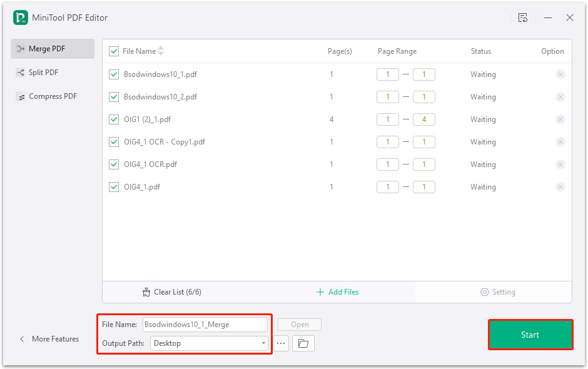Minimize the MiniTool PDF Editor window
Image resolution: width=588 pixels, height=369 pixels.
pyautogui.click(x=548, y=18)
